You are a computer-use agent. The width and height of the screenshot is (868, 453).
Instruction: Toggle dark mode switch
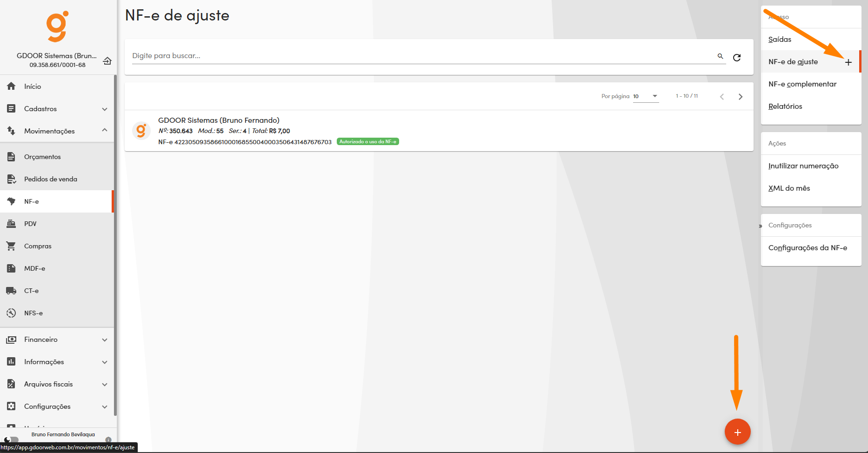11,440
